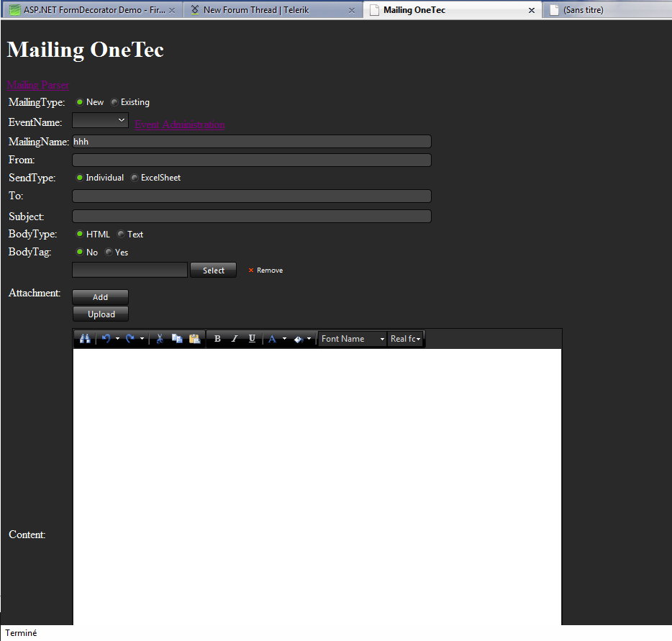This screenshot has width=672, height=641.
Task: Click the Upload button
Action: pos(100,314)
